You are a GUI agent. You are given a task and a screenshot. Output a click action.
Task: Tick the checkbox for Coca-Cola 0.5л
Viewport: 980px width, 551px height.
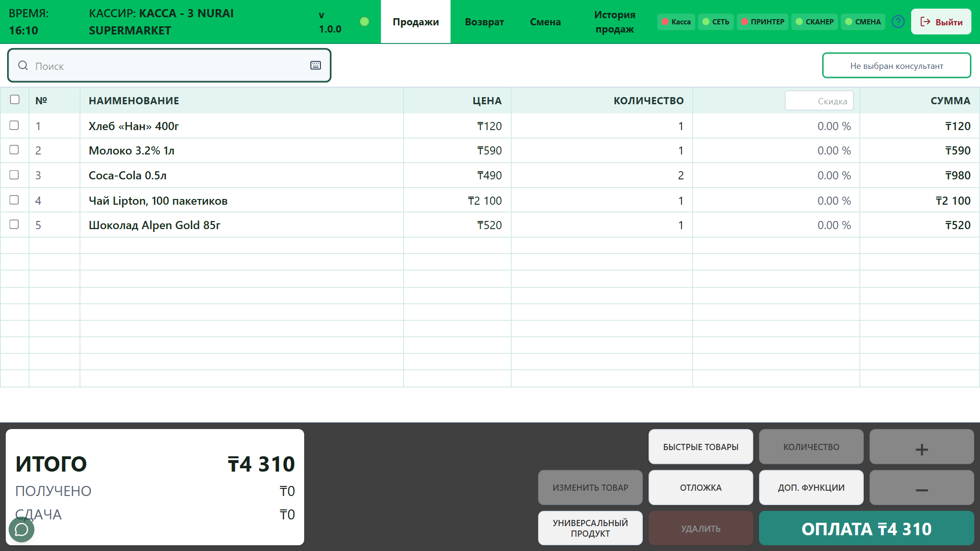14,175
